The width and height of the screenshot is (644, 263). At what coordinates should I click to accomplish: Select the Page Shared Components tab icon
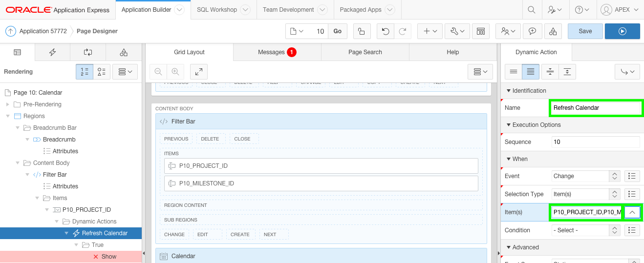(124, 52)
